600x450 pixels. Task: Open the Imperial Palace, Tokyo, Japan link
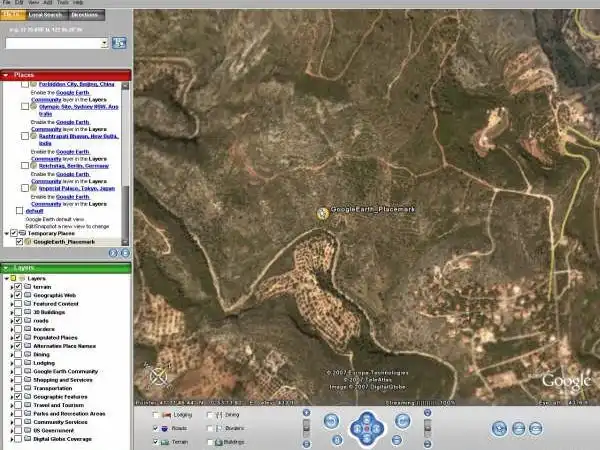coord(77,189)
